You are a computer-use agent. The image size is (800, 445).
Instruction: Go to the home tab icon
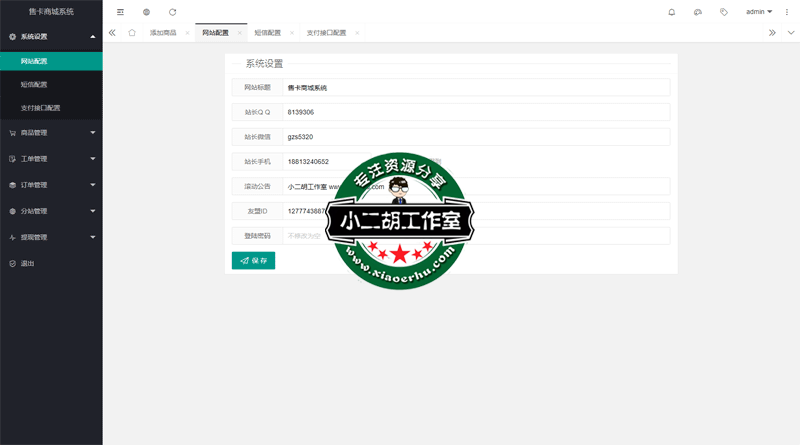click(x=131, y=33)
